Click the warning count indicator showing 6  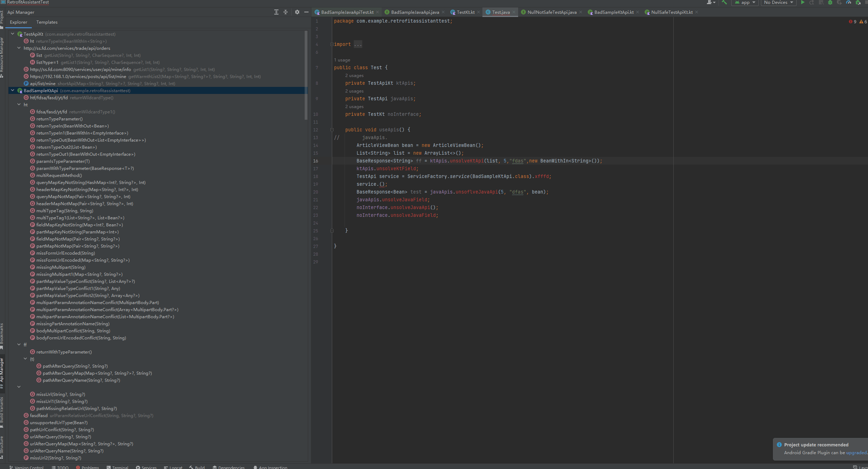coord(863,22)
